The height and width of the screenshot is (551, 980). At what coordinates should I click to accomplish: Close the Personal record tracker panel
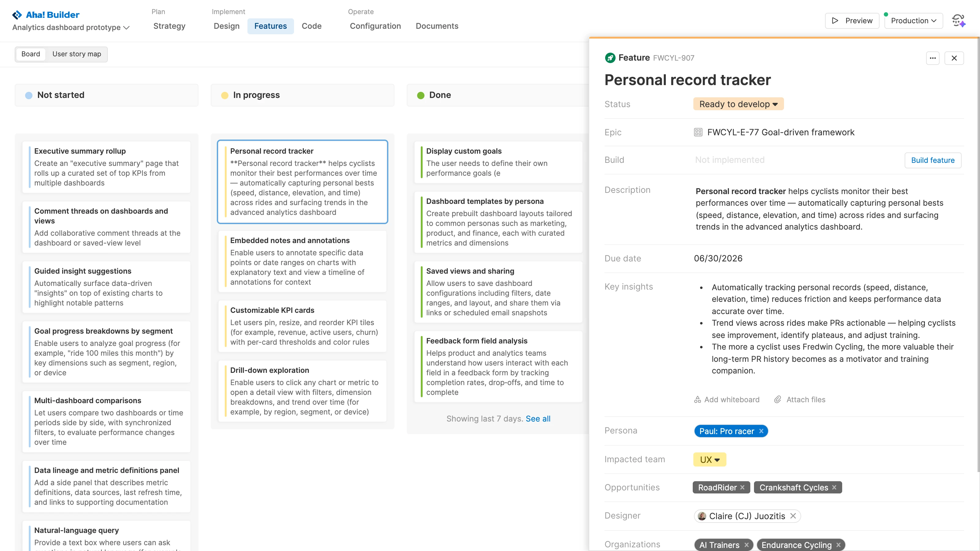pyautogui.click(x=955, y=58)
